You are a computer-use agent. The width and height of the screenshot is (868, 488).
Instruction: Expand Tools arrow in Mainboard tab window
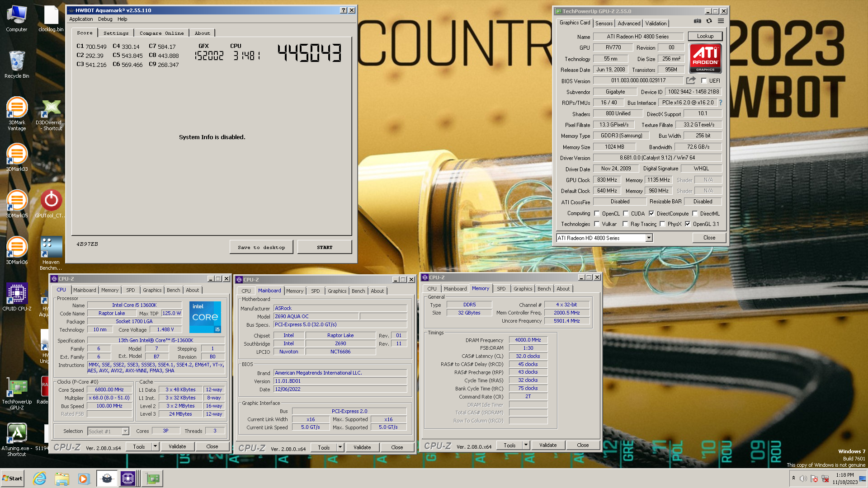[x=340, y=447]
